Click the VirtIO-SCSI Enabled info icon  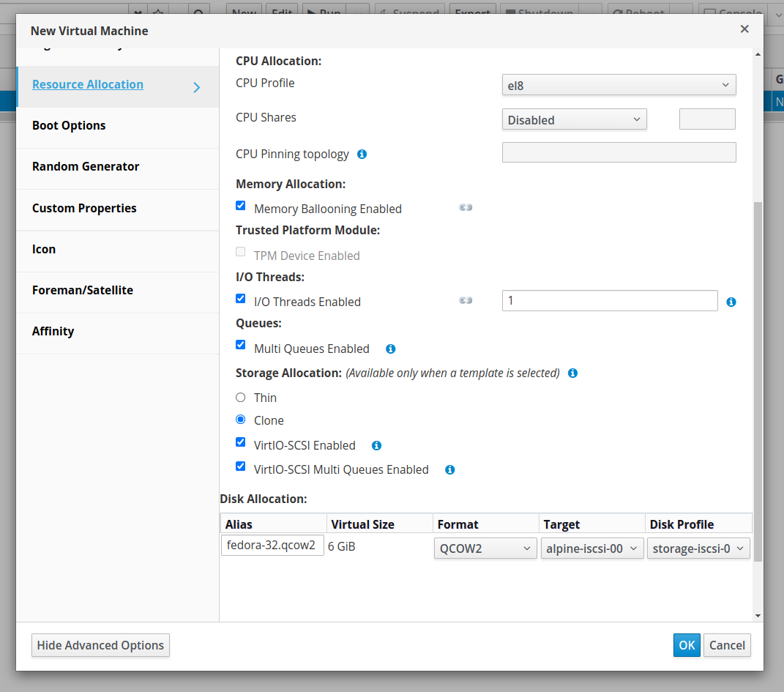click(x=376, y=445)
